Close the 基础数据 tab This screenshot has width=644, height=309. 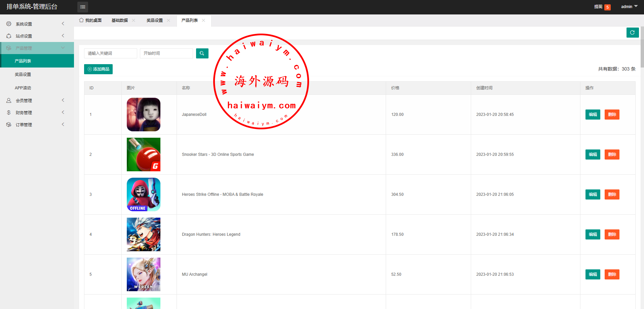[134, 20]
